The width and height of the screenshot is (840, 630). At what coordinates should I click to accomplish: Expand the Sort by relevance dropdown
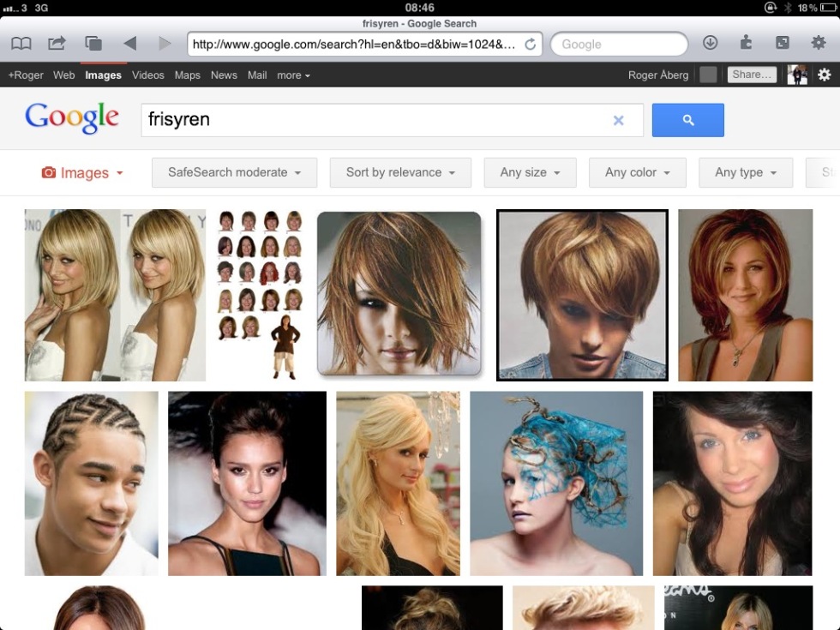coord(399,172)
